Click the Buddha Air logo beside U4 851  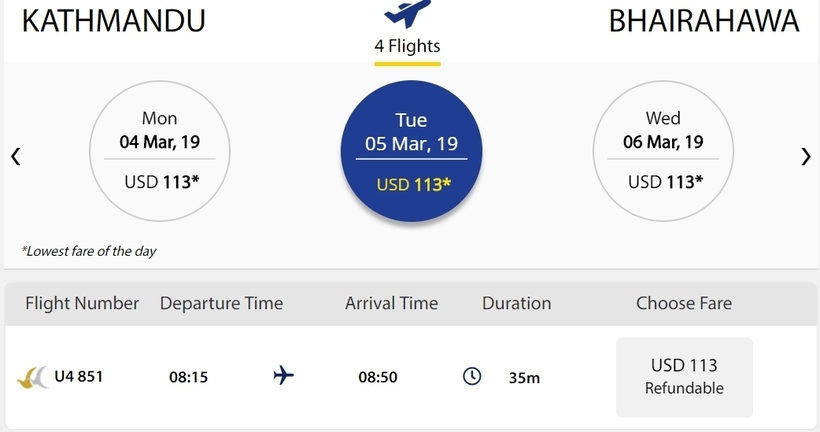click(32, 377)
